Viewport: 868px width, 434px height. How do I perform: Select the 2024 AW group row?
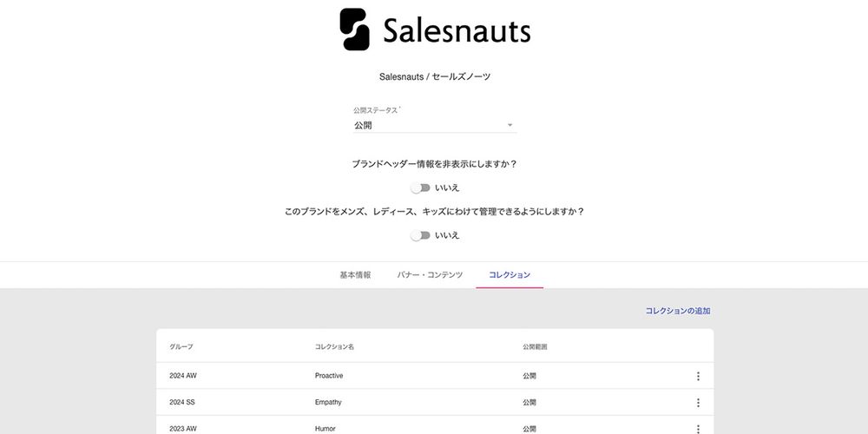(x=183, y=376)
